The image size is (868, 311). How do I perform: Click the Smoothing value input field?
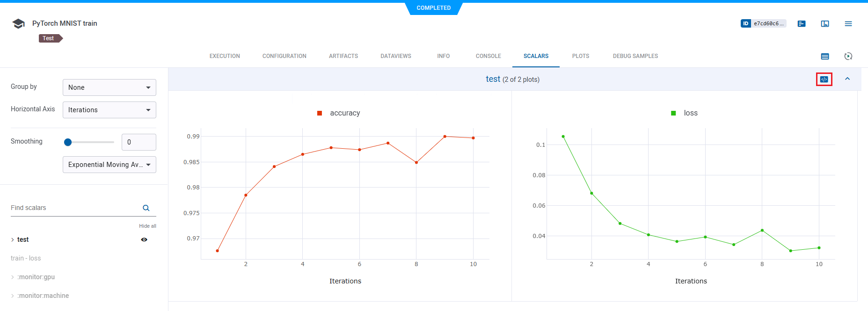pyautogui.click(x=139, y=142)
